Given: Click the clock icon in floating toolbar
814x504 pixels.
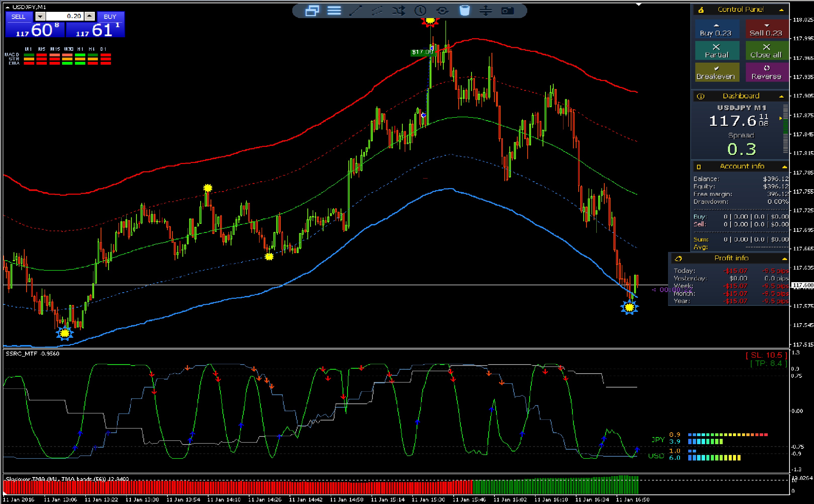Looking at the screenshot, I should (x=420, y=11).
